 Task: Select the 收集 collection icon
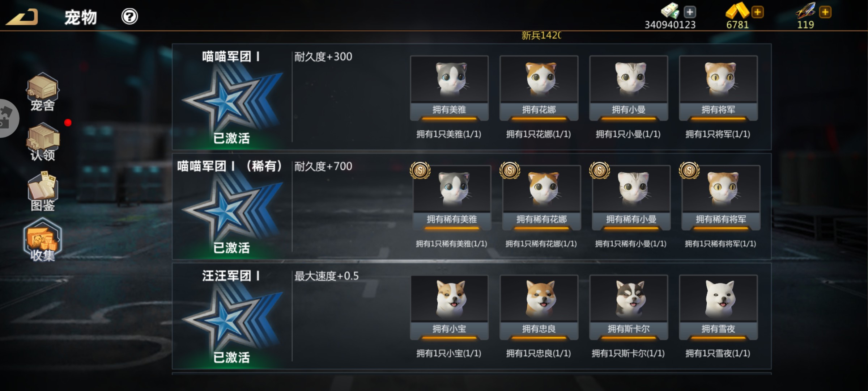coord(43,240)
